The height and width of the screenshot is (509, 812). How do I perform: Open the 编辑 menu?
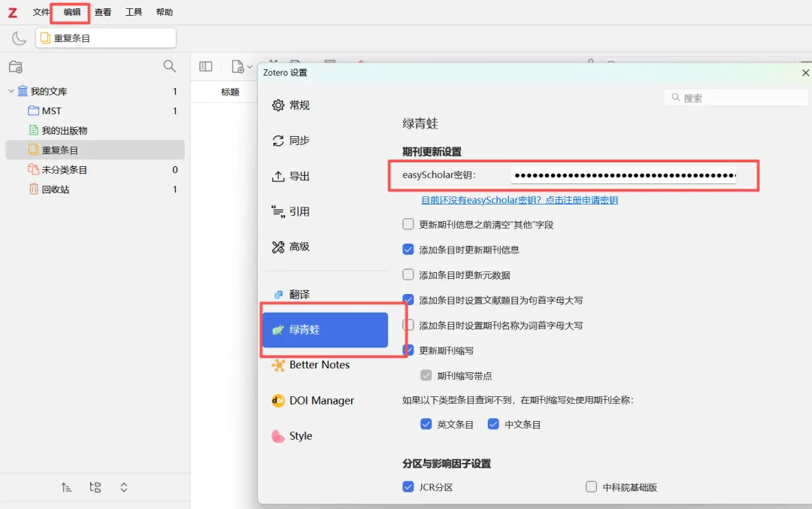point(72,12)
